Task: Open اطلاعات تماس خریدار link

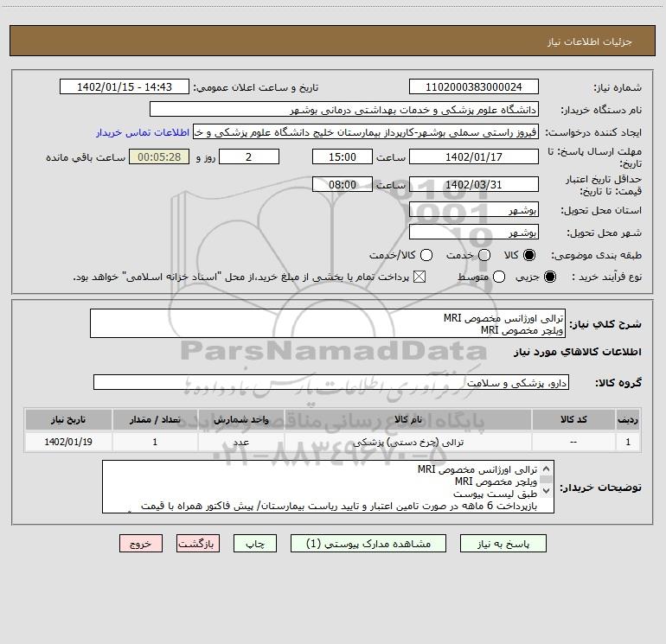Action: click(143, 132)
